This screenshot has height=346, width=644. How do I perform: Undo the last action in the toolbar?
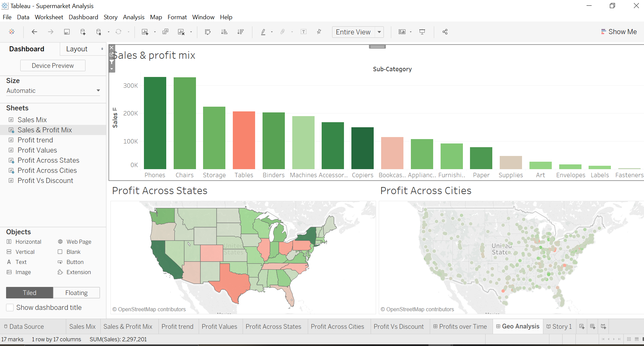pos(34,32)
